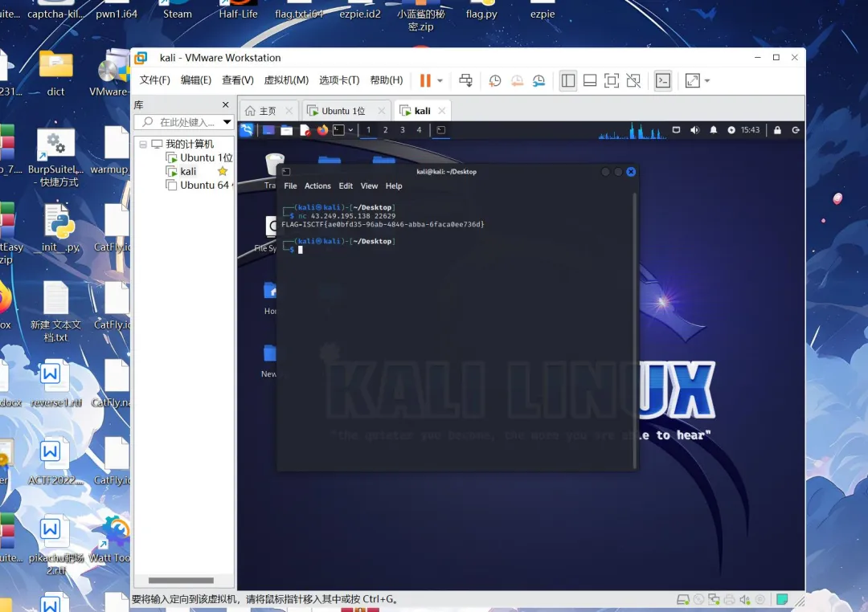Viewport: 868px width, 612px height.
Task: Click the Kali logout icon
Action: 796,130
